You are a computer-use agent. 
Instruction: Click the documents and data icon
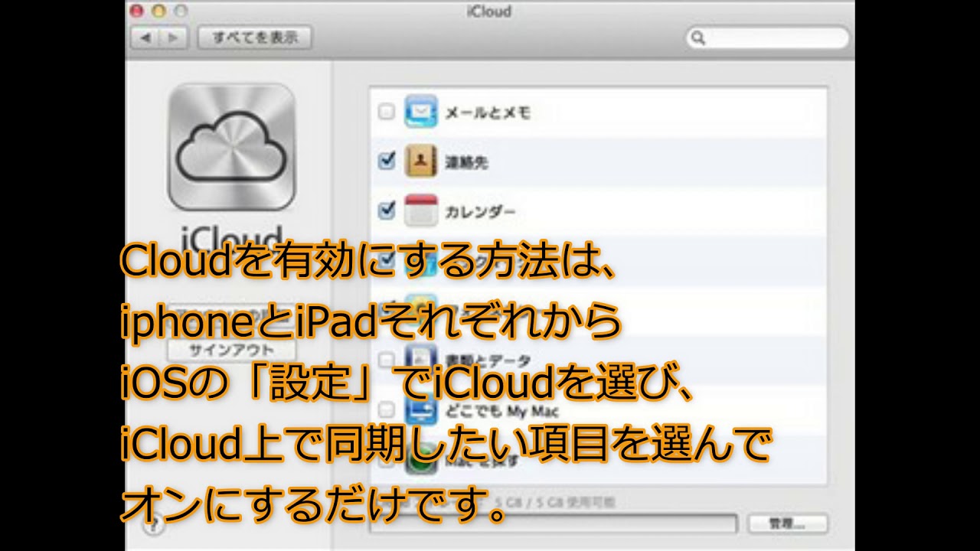pyautogui.click(x=420, y=359)
